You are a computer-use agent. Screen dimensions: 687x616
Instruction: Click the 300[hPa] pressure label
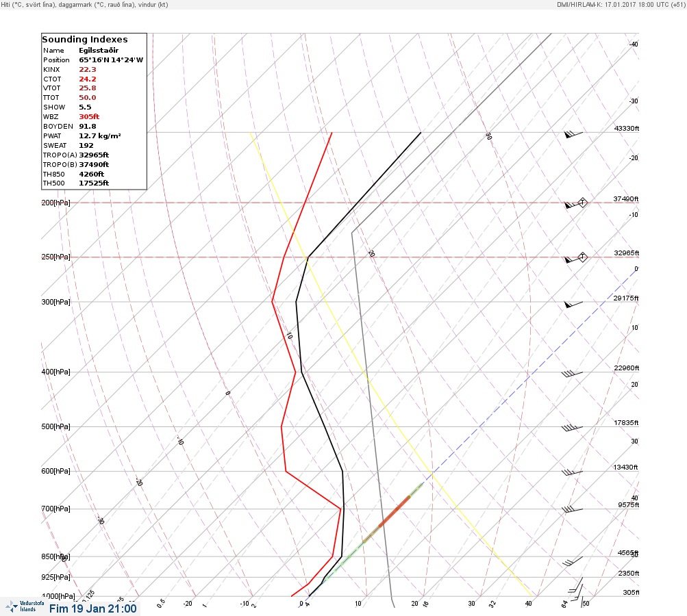click(55, 302)
